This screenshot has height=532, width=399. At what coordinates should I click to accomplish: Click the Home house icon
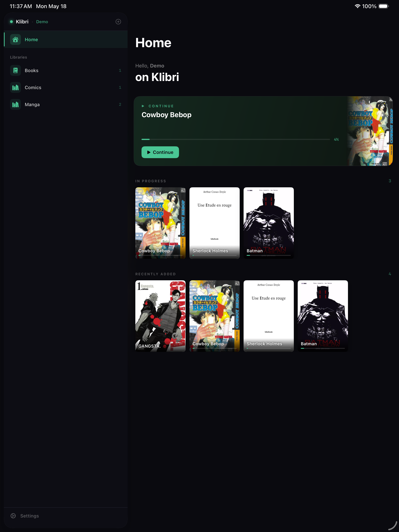[x=15, y=39]
